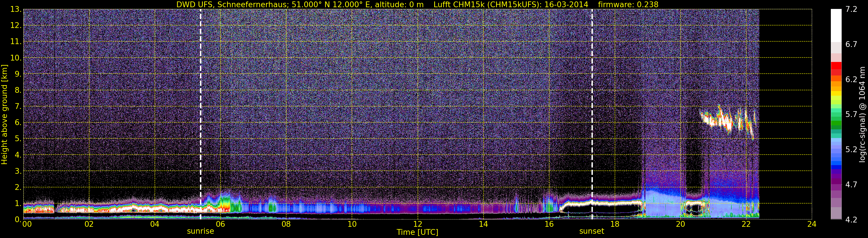
Task: Click the colorbar tick label '5.7'
Action: (851, 115)
